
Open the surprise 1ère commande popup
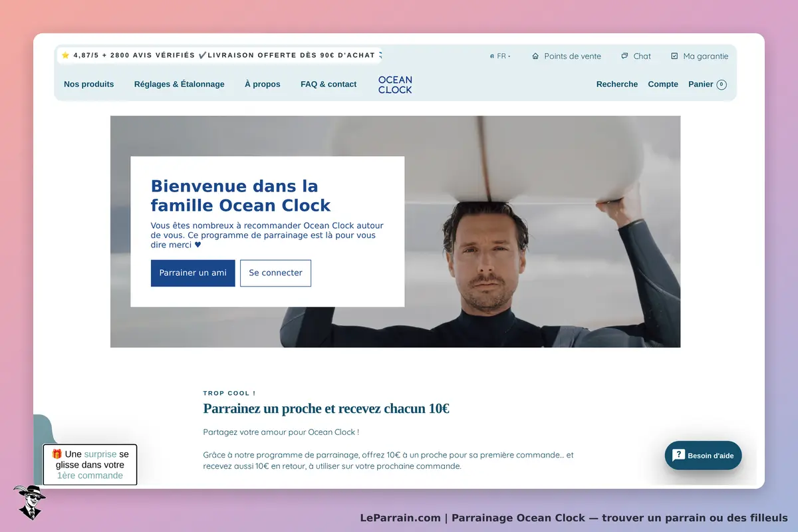click(x=90, y=464)
